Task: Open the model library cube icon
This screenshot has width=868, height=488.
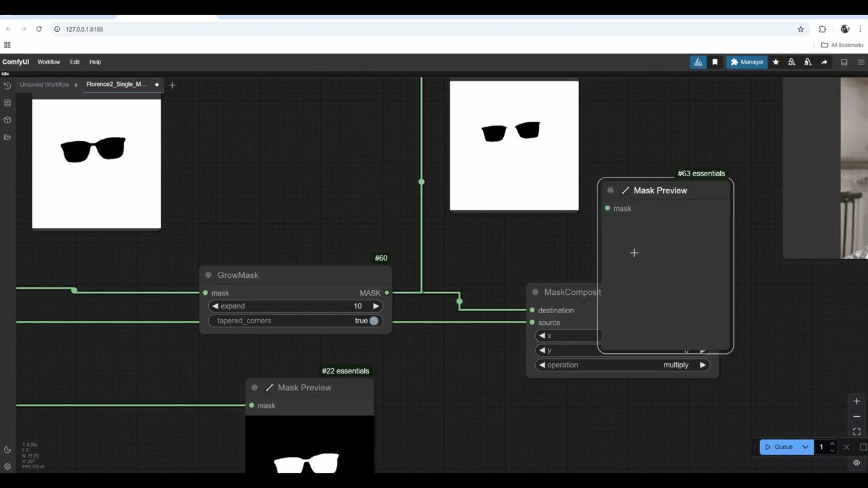Action: [x=7, y=120]
